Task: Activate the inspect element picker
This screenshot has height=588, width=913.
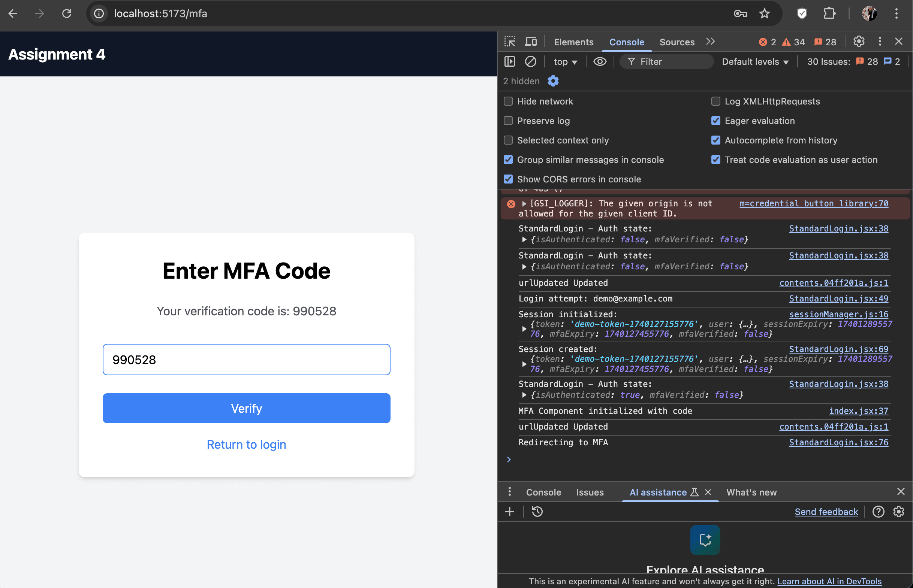Action: [x=510, y=42]
